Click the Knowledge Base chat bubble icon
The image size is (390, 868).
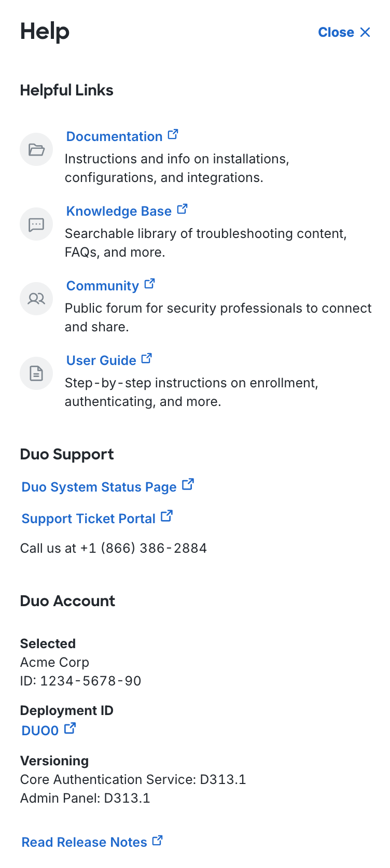point(36,225)
